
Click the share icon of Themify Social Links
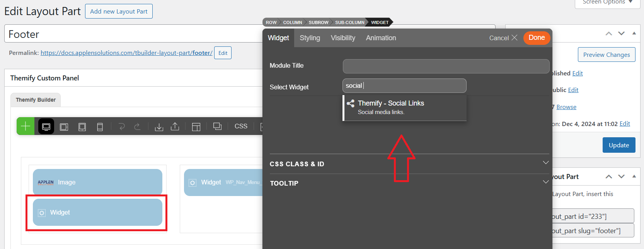351,103
